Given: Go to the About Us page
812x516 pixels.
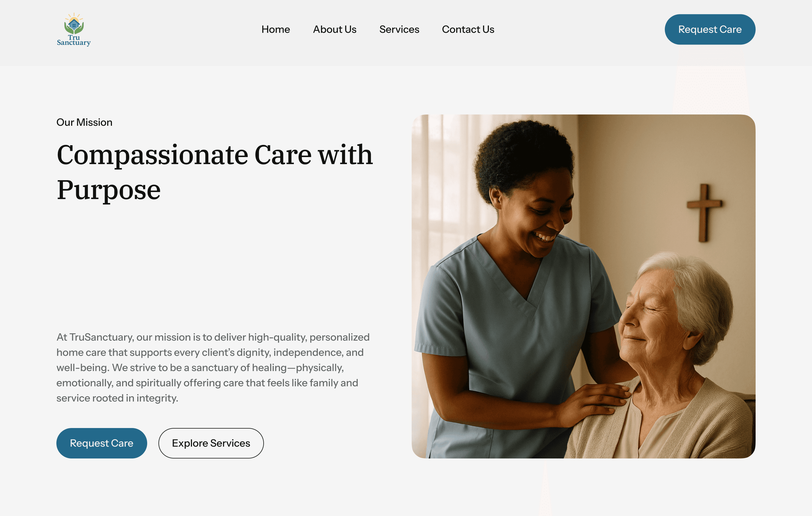Looking at the screenshot, I should pyautogui.click(x=334, y=29).
